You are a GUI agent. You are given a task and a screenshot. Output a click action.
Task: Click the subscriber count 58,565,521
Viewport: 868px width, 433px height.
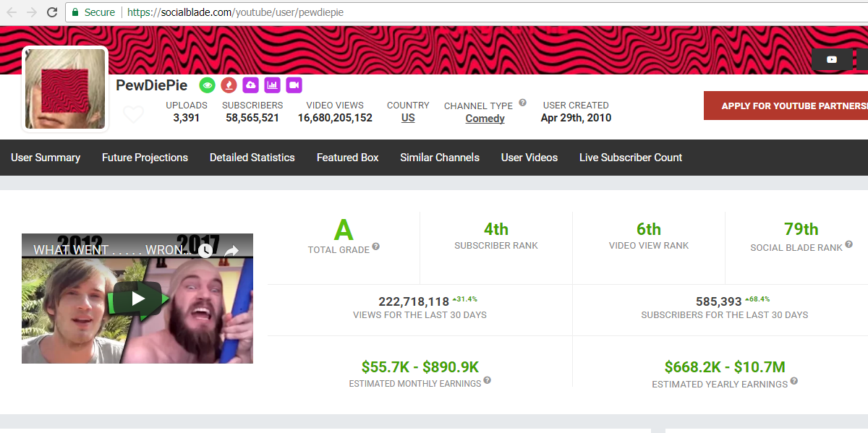252,118
